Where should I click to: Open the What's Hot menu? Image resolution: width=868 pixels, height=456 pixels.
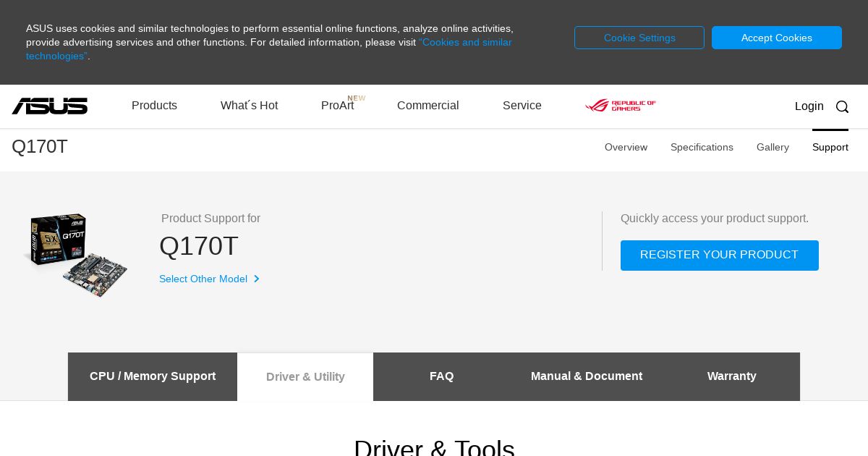[249, 106]
